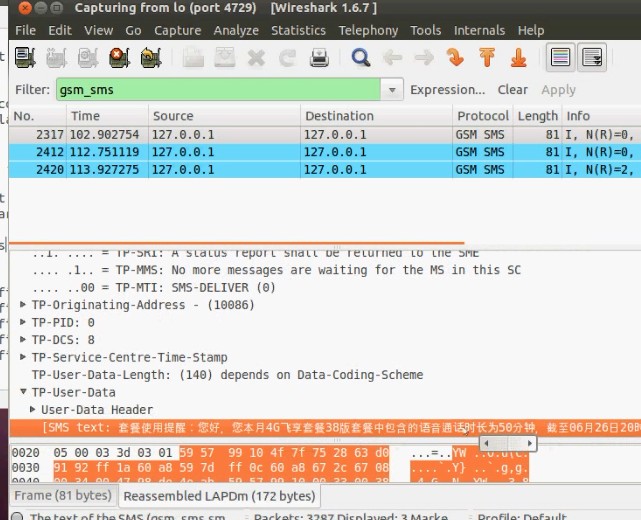Screen dimensions: 641x520
Task: Click the Expression... button
Action: [x=448, y=90]
